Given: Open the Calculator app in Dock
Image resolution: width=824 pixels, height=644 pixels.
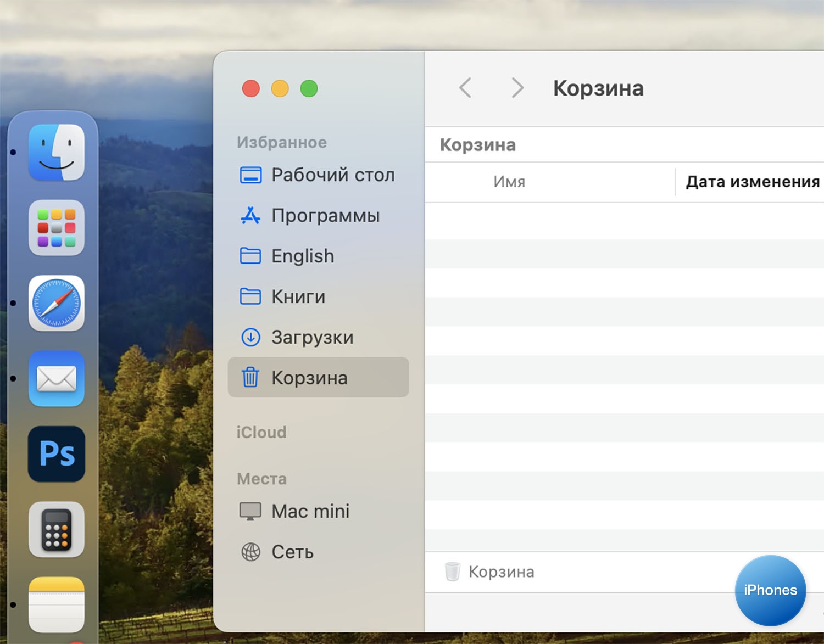Looking at the screenshot, I should pyautogui.click(x=57, y=529).
